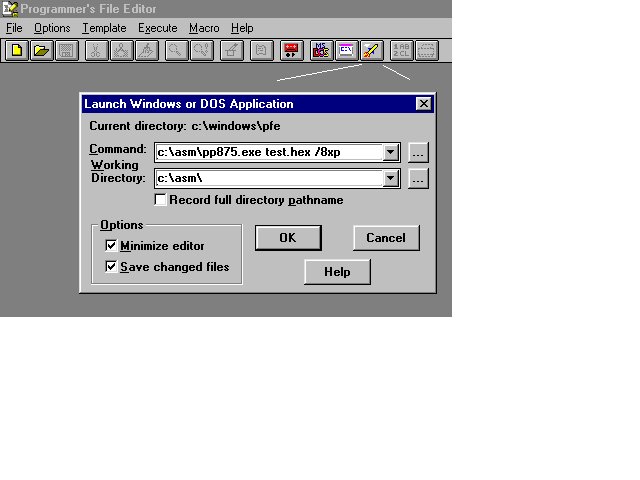
Task: Browse for command using the ... button
Action: tap(418, 152)
